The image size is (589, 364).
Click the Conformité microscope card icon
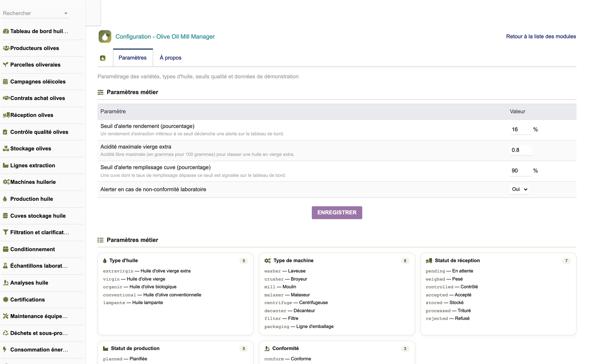point(267,349)
